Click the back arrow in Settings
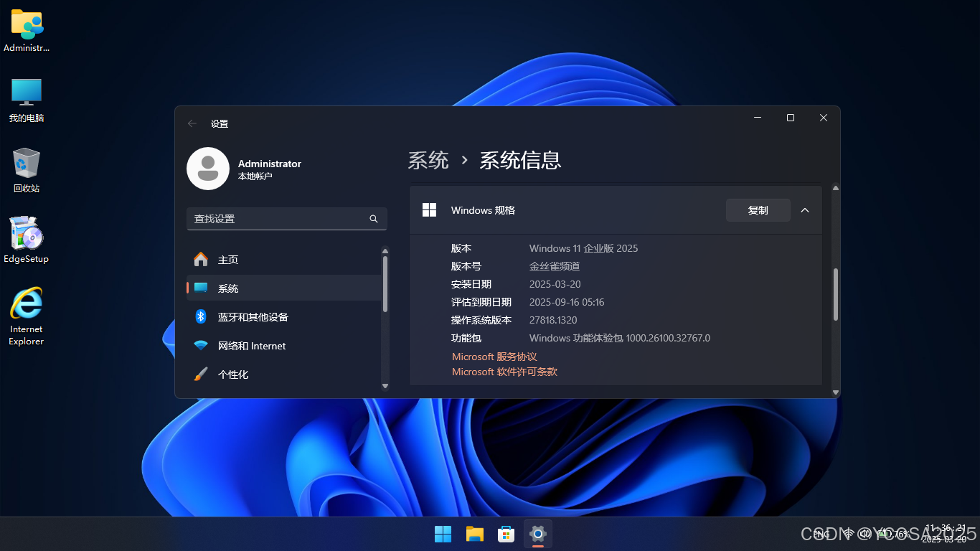Image resolution: width=980 pixels, height=551 pixels. [x=192, y=123]
